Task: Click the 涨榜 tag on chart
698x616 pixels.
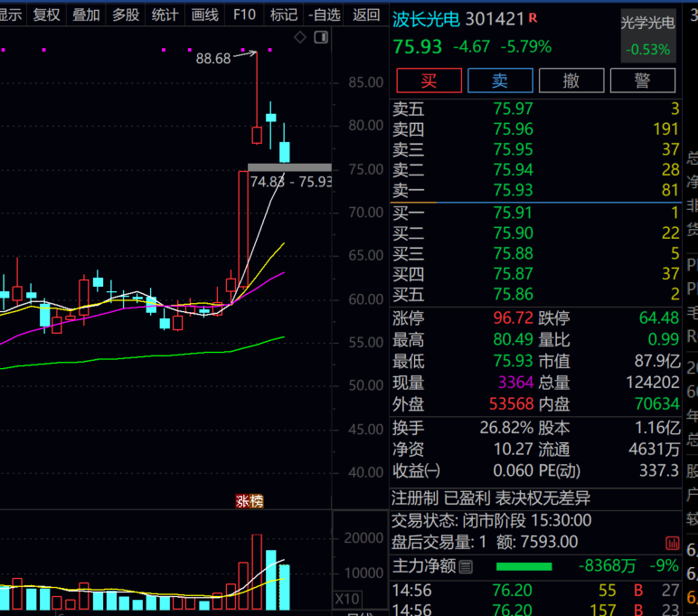Action: [x=250, y=501]
